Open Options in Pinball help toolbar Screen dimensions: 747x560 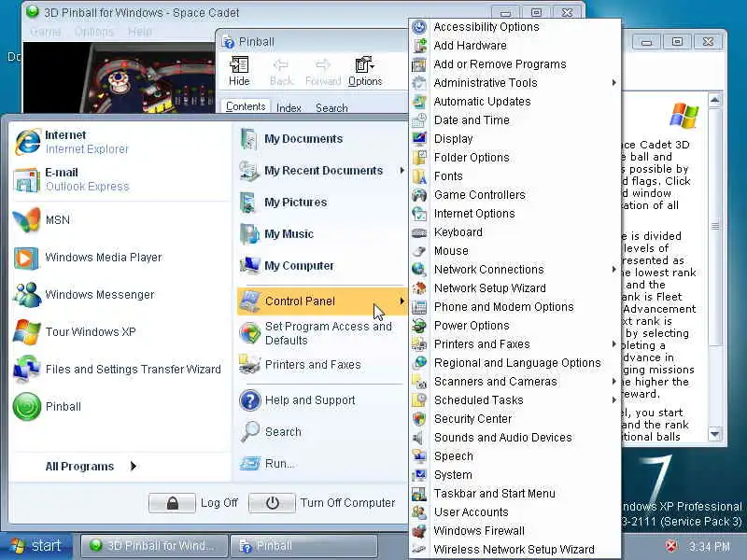coord(365,72)
